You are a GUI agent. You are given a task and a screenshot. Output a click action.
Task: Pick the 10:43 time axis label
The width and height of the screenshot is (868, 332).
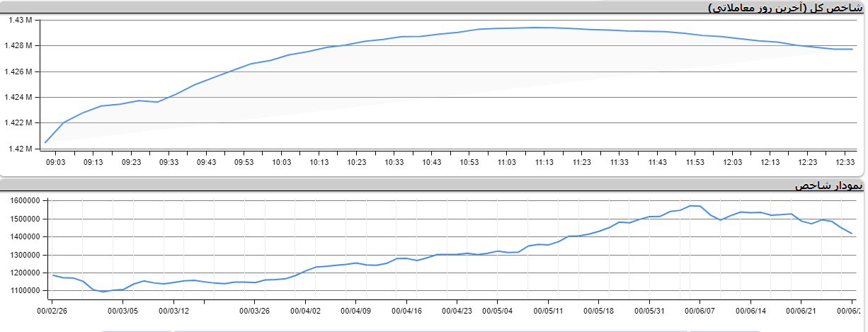pyautogui.click(x=432, y=163)
